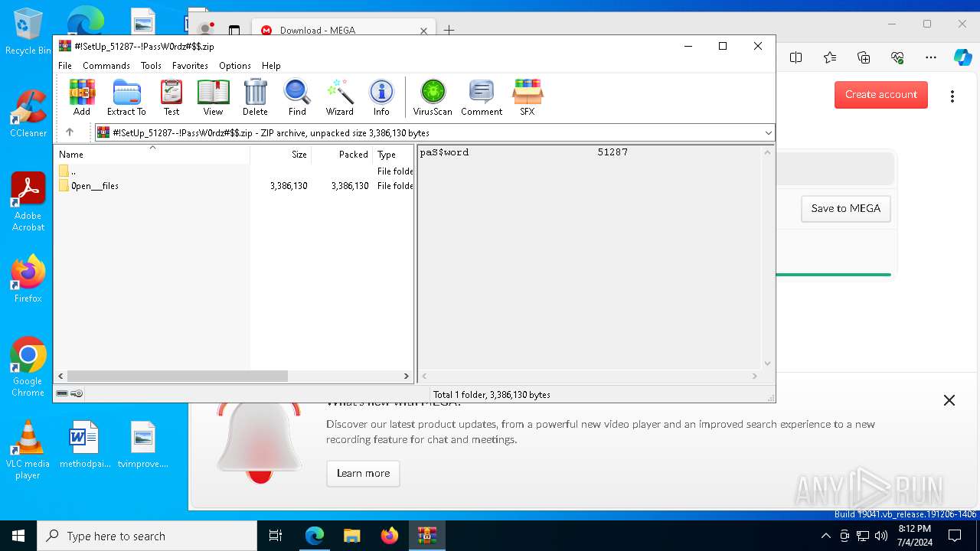Screen dimensions: 980x551
Task: Sort file list by Packed column
Action: 342,155
